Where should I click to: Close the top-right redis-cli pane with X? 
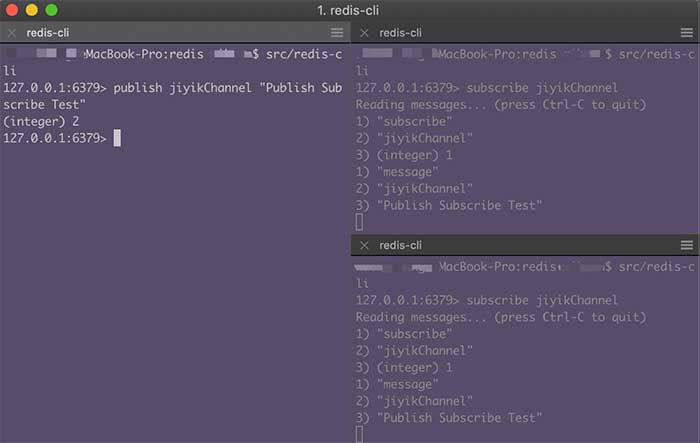pos(364,33)
